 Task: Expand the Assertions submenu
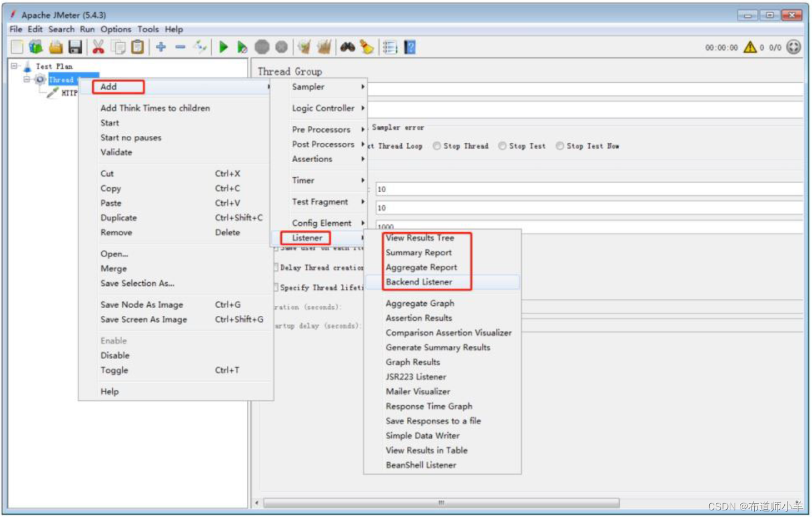click(x=318, y=159)
